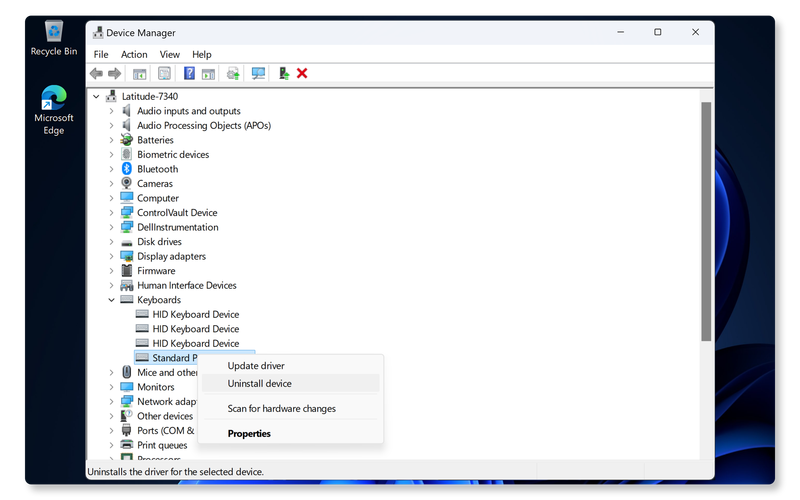Collapse the Latitude-7340 root node
The width and height of the screenshot is (800, 500).
(96, 97)
